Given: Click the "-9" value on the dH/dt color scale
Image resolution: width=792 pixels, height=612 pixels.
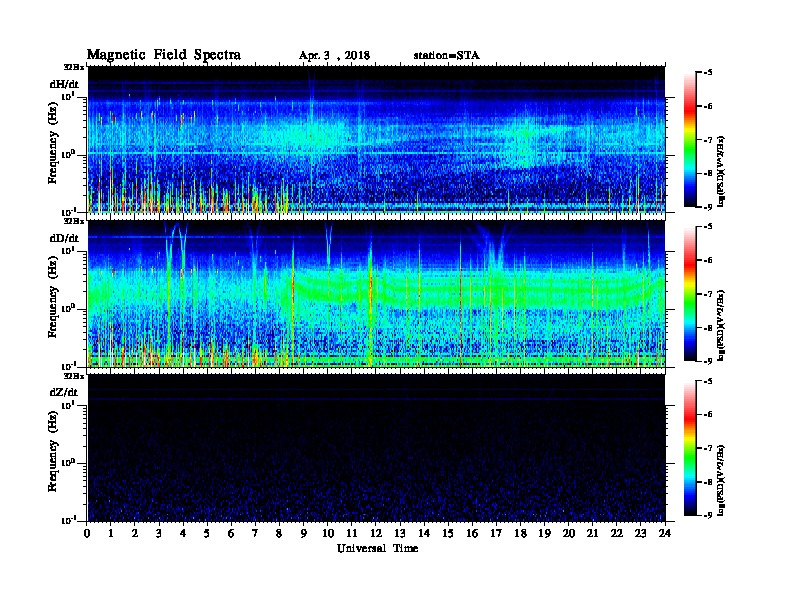Looking at the screenshot, I should [x=708, y=207].
